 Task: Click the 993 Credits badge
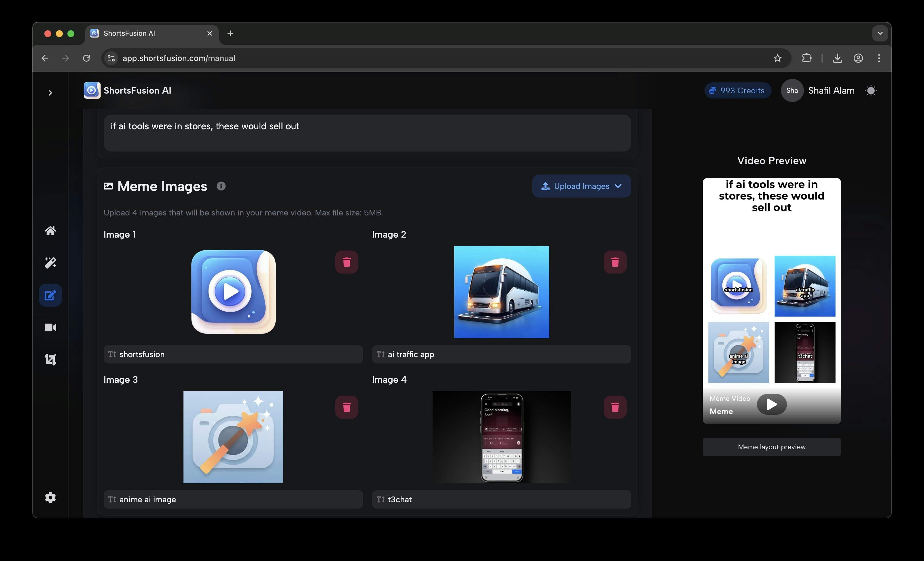coord(737,91)
